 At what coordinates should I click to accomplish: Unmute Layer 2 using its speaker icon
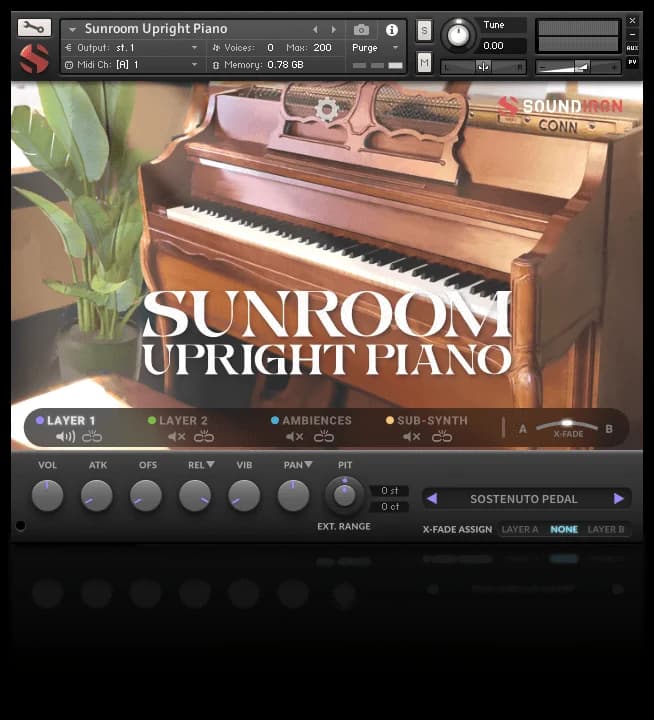coord(177,436)
